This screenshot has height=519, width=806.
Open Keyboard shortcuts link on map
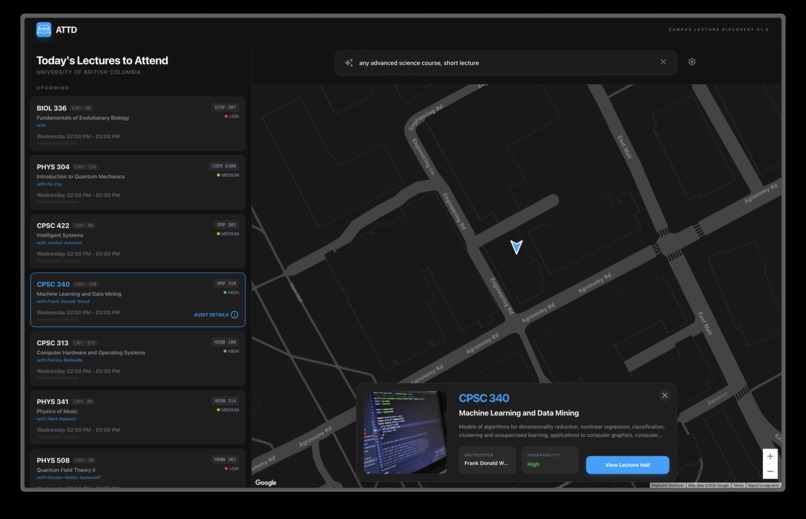[668, 485]
